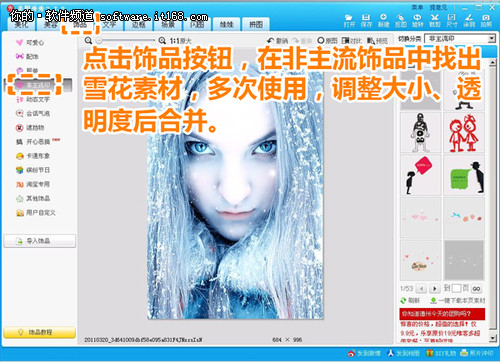
Task: Switch to the 美化 tab
Action: 21,24
